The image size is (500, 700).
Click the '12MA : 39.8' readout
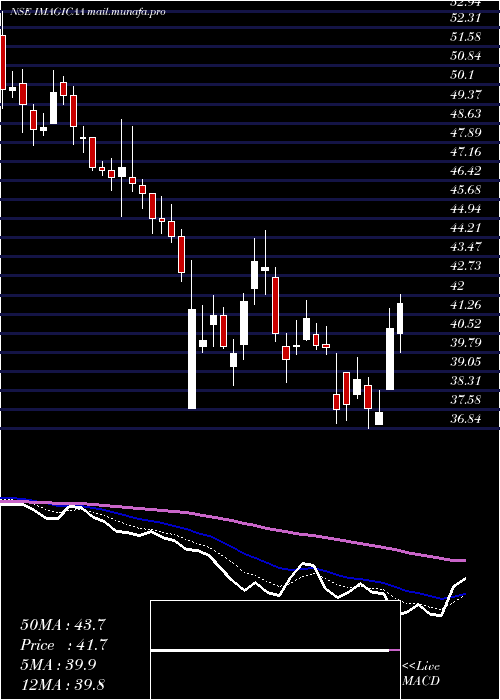click(63, 685)
